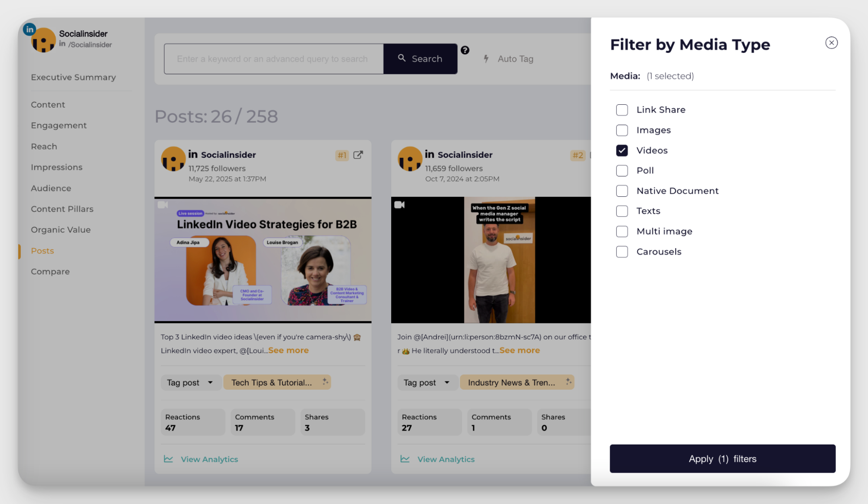Click View Analytics on post #1
The width and height of the screenshot is (868, 504).
click(x=209, y=459)
